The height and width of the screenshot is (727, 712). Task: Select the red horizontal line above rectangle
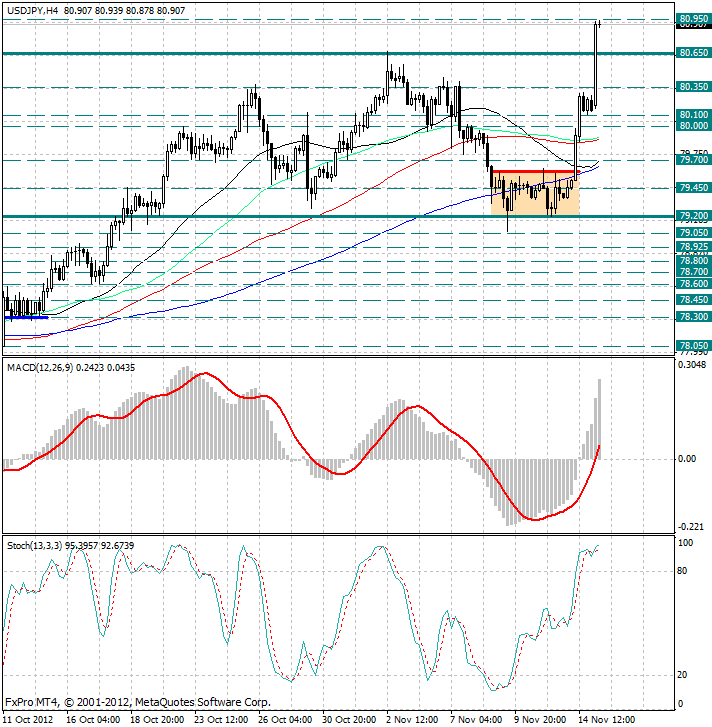(x=535, y=172)
